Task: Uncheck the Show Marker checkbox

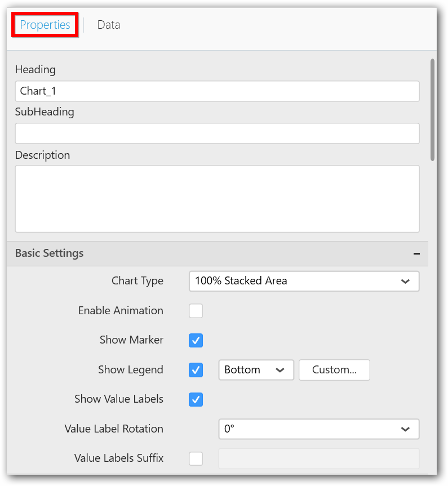Action: coord(196,341)
